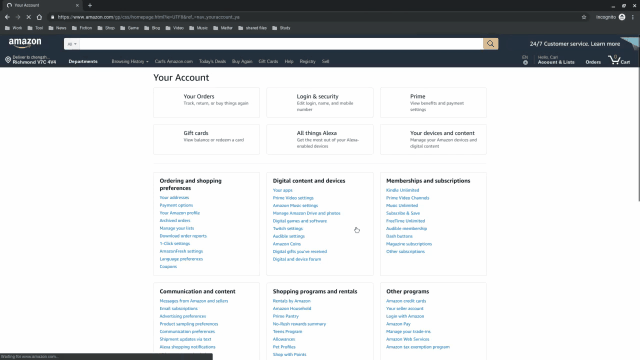Click the Incognito profile icon
Viewport: 640px width, 360px height.
click(622, 17)
